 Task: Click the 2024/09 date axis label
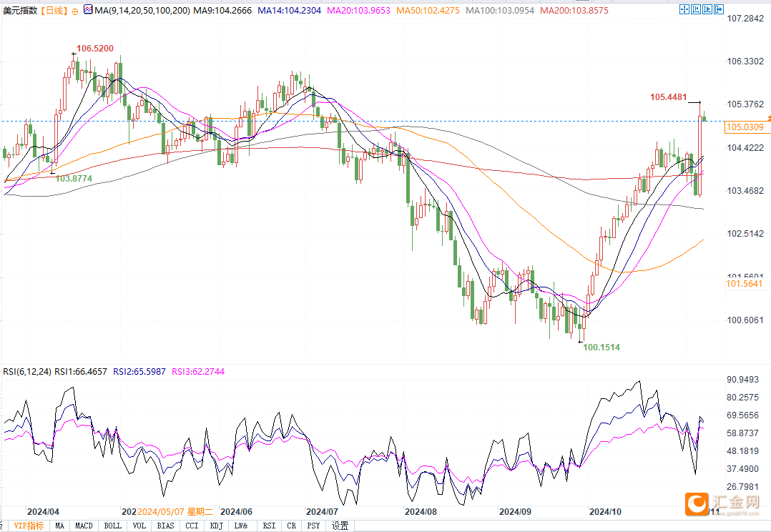point(515,512)
